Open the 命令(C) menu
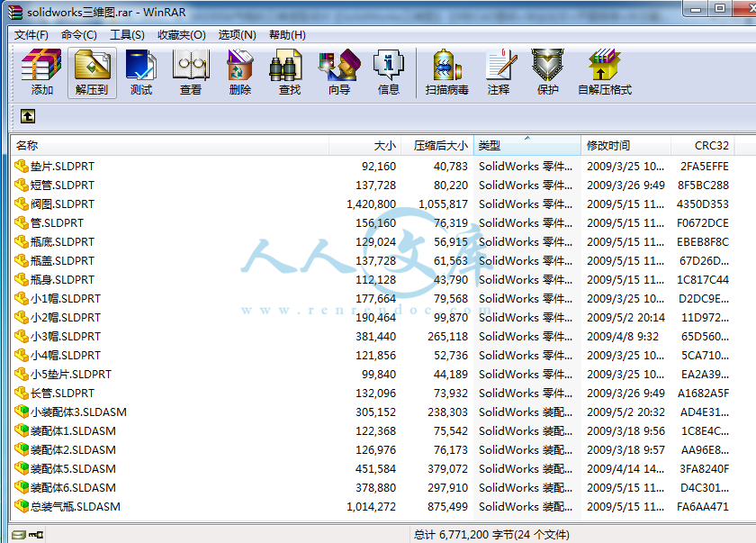Image resolution: width=756 pixels, height=543 pixels. coord(79,35)
